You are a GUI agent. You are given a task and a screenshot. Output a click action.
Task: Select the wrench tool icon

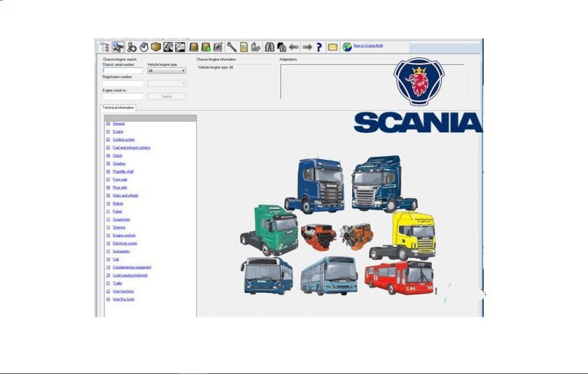click(x=231, y=47)
